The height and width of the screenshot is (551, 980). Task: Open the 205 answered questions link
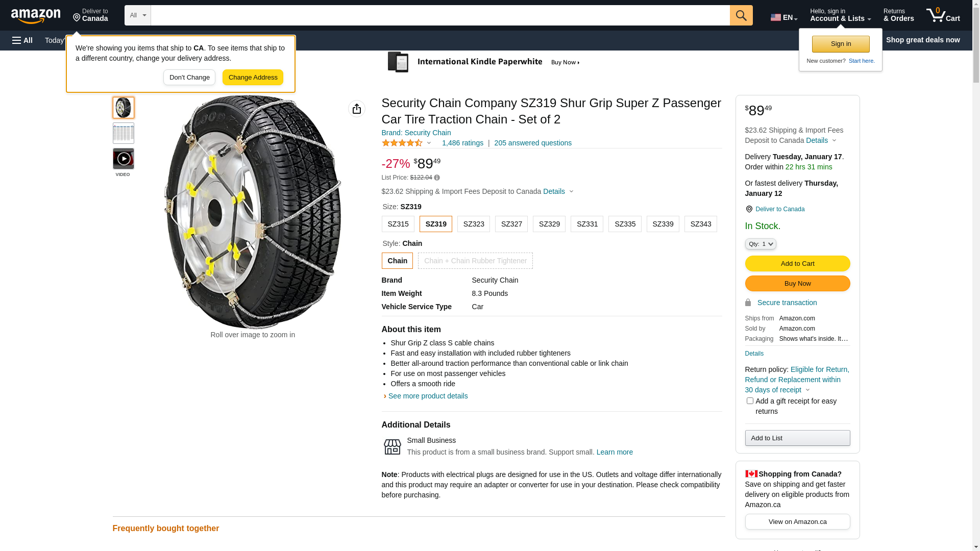tap(533, 143)
